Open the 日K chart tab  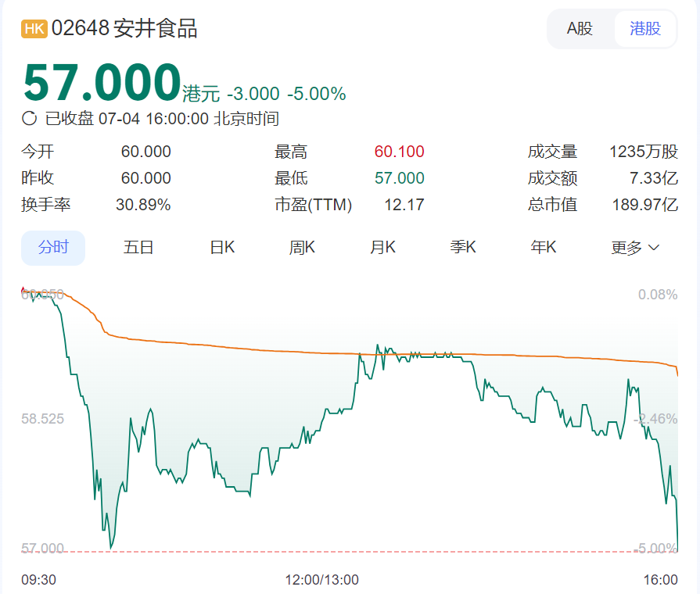click(x=222, y=248)
